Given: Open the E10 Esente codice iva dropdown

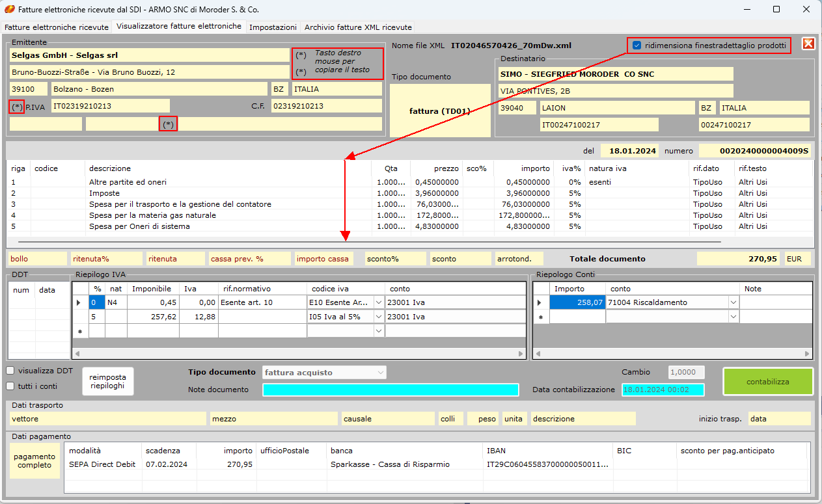Looking at the screenshot, I should 379,302.
